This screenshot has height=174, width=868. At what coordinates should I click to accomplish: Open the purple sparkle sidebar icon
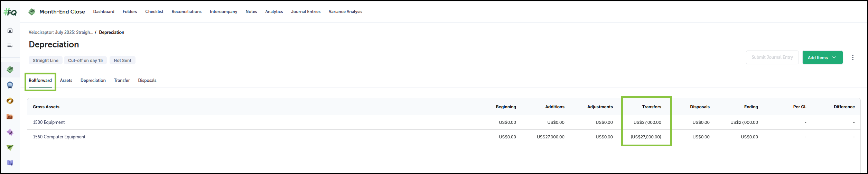point(10,132)
